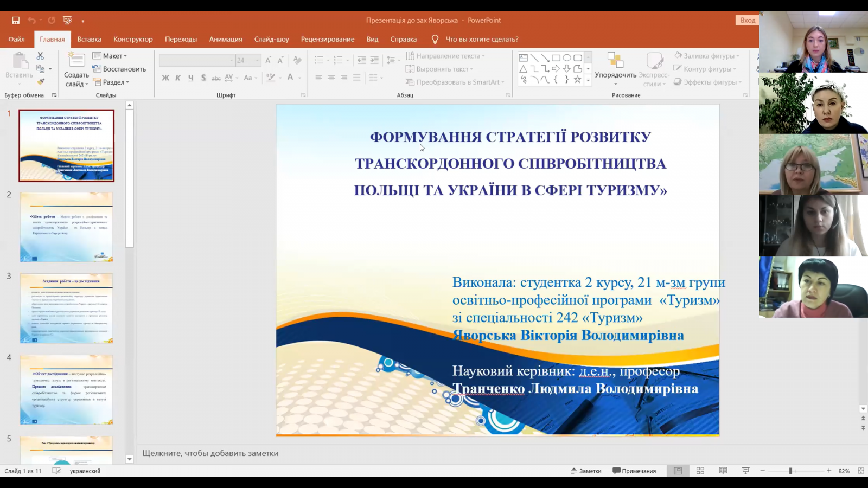Toggle justify text alignment
The width and height of the screenshot is (868, 488).
click(x=356, y=78)
